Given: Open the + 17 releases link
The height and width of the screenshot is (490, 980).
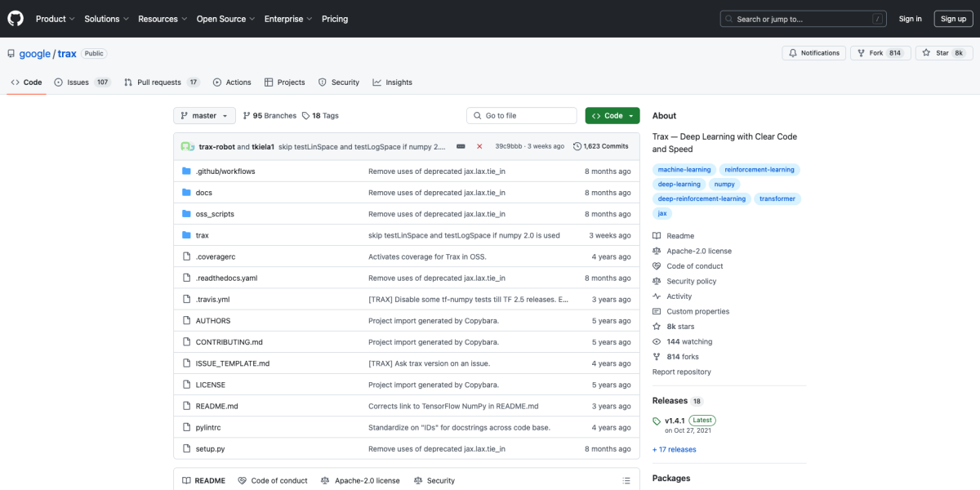Looking at the screenshot, I should coord(674,449).
